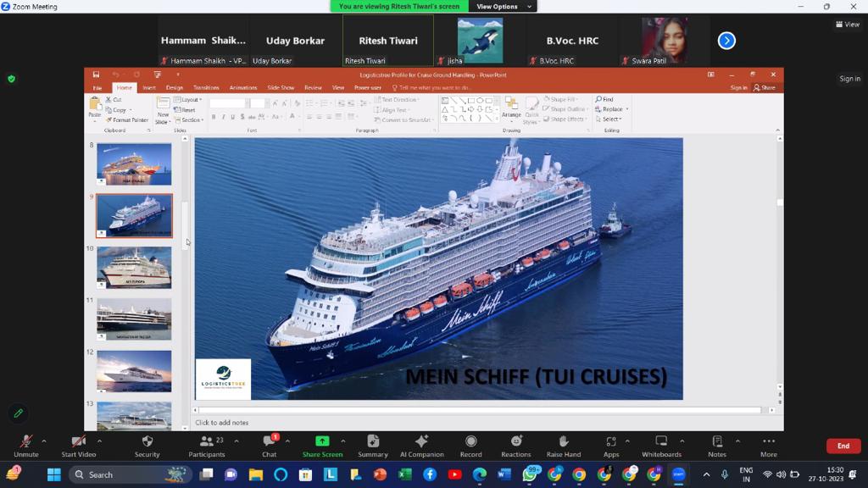868x488 pixels.
Task: Select slide 8 thumbnail
Action: (x=134, y=164)
